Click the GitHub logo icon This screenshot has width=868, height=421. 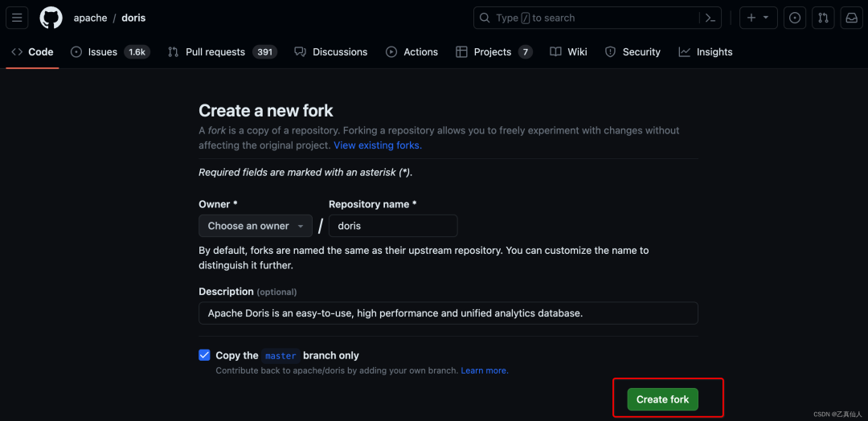click(51, 18)
